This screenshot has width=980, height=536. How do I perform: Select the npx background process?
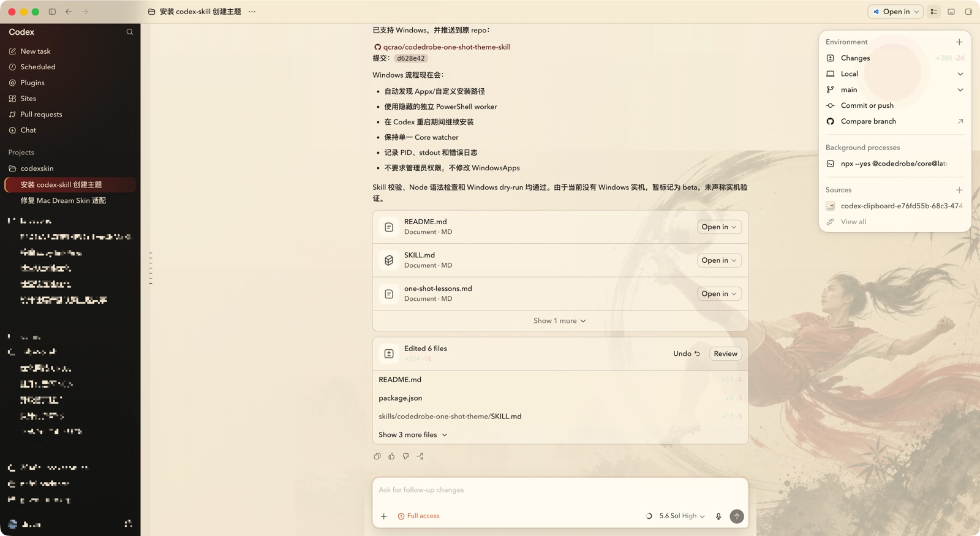895,164
